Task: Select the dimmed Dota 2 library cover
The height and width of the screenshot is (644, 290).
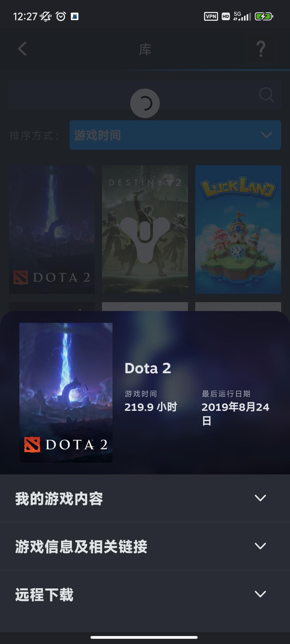Action: [x=52, y=229]
